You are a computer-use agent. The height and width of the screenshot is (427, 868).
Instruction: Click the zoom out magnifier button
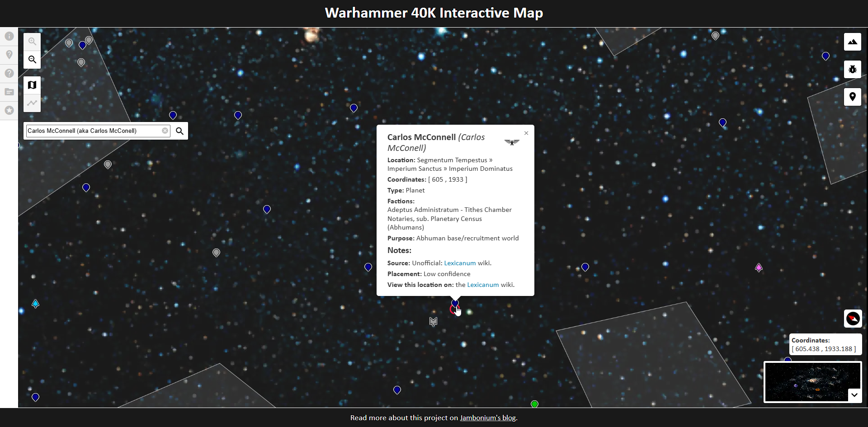[32, 59]
